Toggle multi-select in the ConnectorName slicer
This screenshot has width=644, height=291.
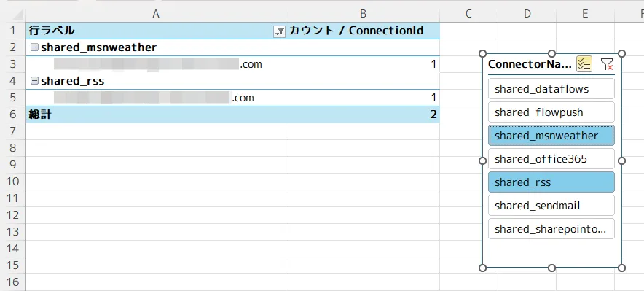584,64
